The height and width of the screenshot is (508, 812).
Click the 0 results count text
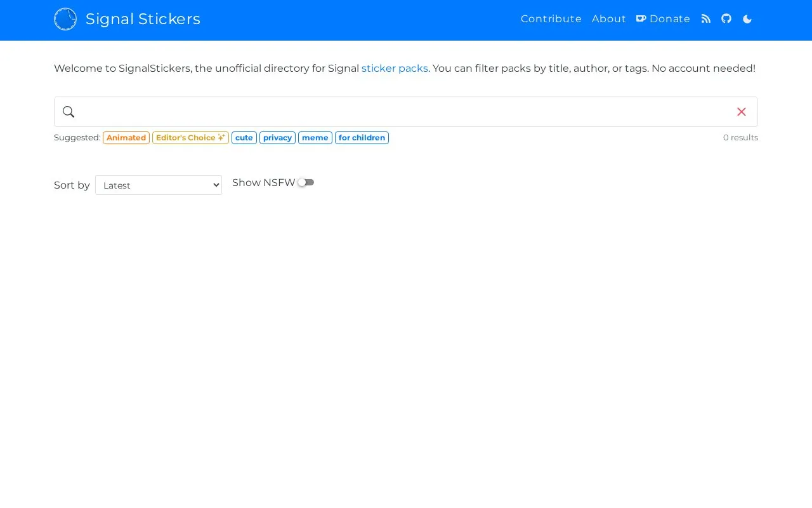tap(740, 138)
